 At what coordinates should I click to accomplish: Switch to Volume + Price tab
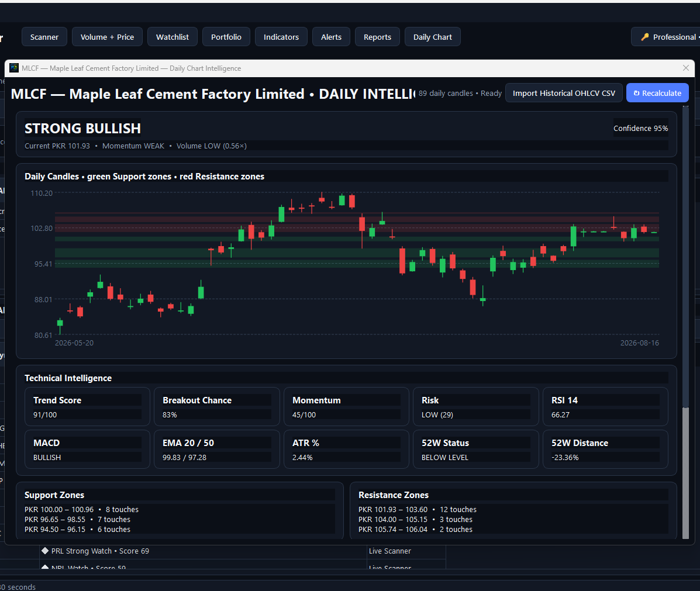tap(107, 37)
